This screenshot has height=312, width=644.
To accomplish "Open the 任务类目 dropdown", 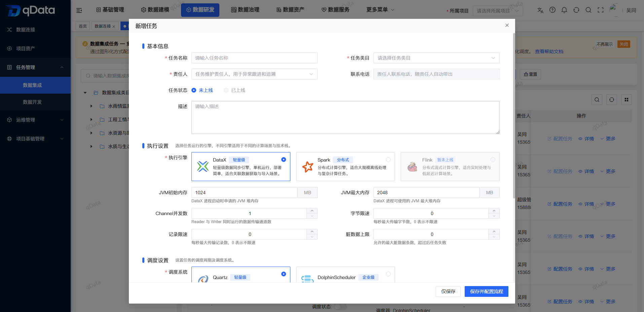I will point(436,58).
